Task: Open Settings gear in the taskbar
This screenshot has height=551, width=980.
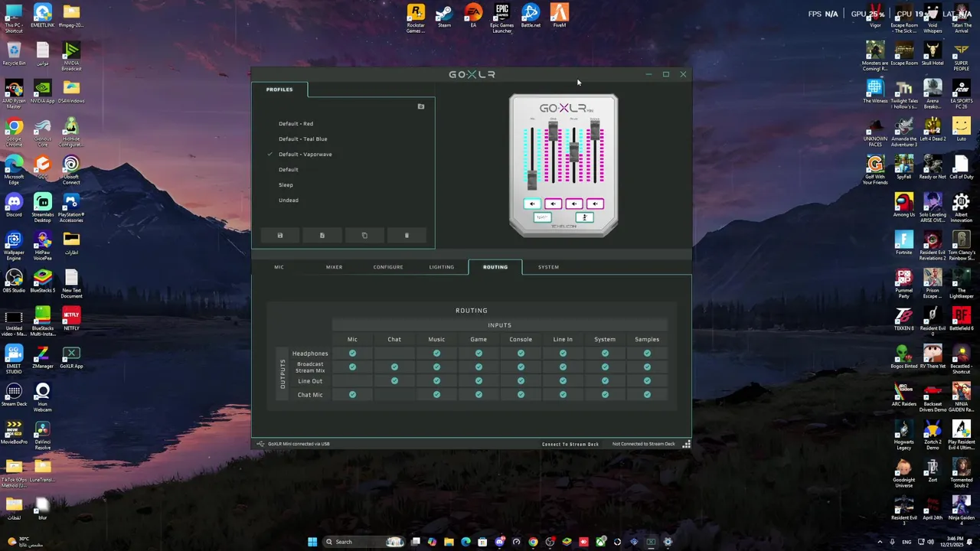Action: (668, 542)
